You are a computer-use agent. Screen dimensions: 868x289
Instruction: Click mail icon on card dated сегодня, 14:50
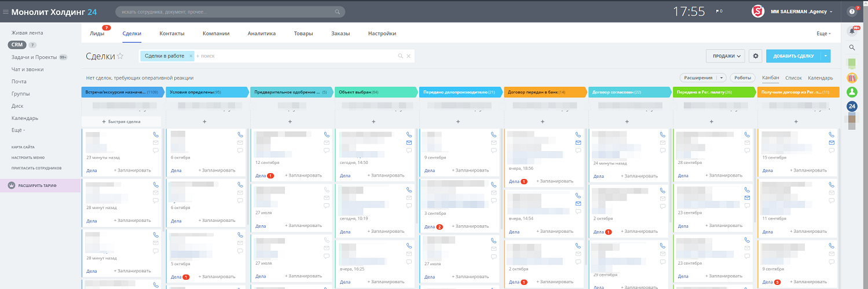(x=409, y=142)
